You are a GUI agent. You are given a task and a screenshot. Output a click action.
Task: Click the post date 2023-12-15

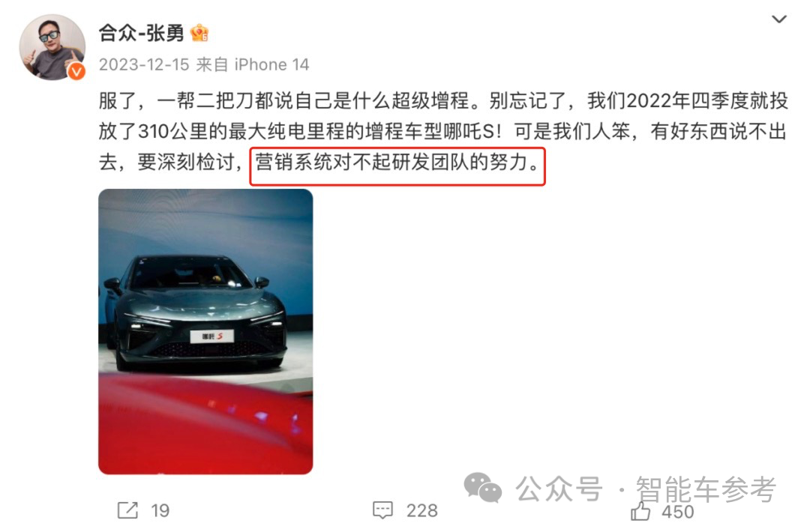click(x=144, y=64)
